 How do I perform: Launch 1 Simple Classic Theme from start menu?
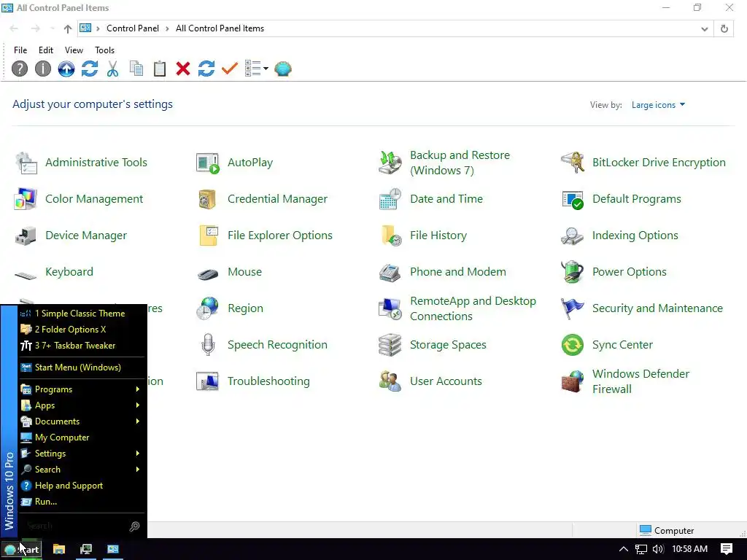82,314
